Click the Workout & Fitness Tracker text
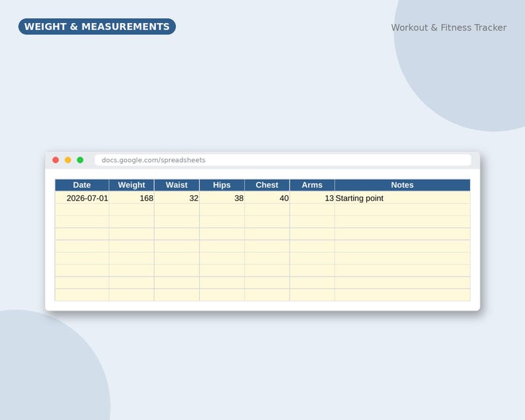This screenshot has height=420, width=525. pos(449,28)
